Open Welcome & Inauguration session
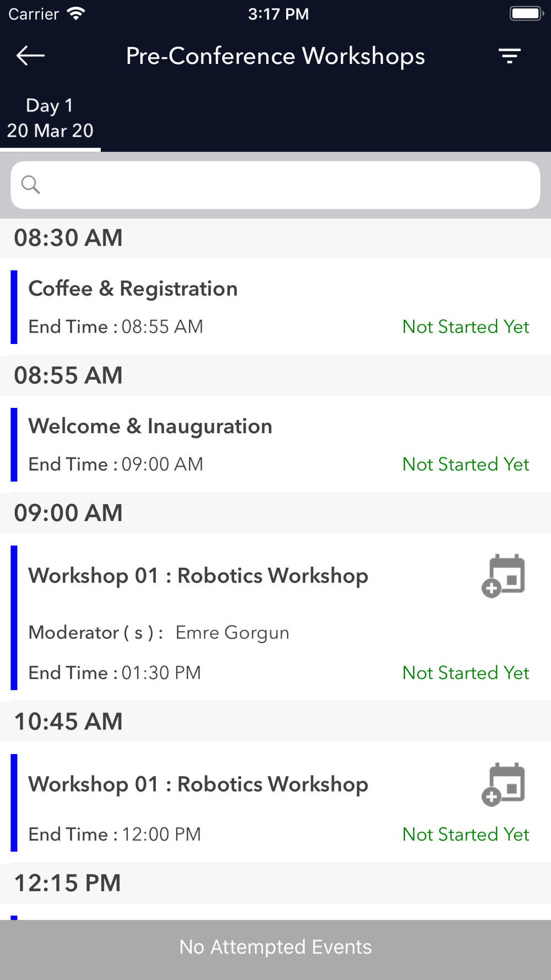Image resolution: width=551 pixels, height=980 pixels. (x=275, y=444)
